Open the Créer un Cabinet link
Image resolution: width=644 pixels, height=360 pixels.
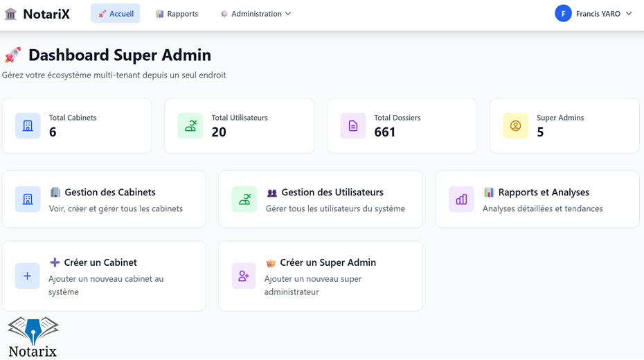(x=100, y=262)
